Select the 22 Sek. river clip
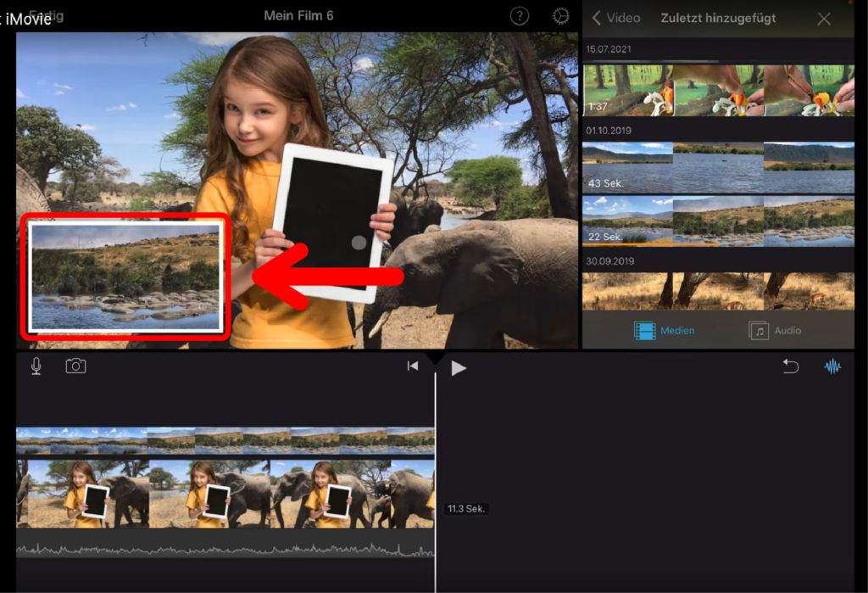 point(717,221)
